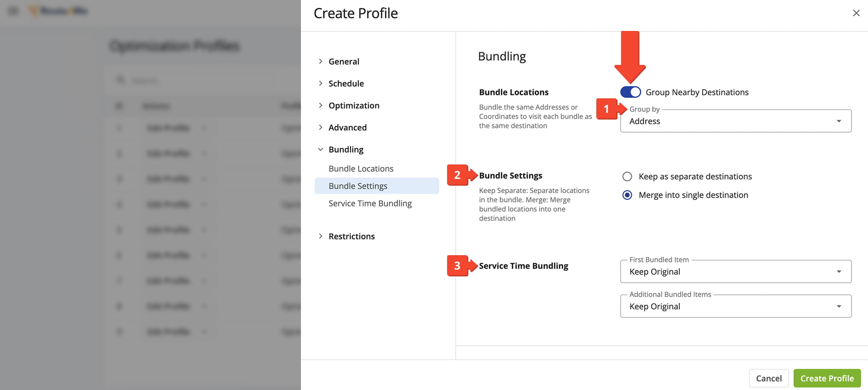This screenshot has height=390, width=868.
Task: Open First Bundled Item dropdown
Action: click(x=735, y=272)
